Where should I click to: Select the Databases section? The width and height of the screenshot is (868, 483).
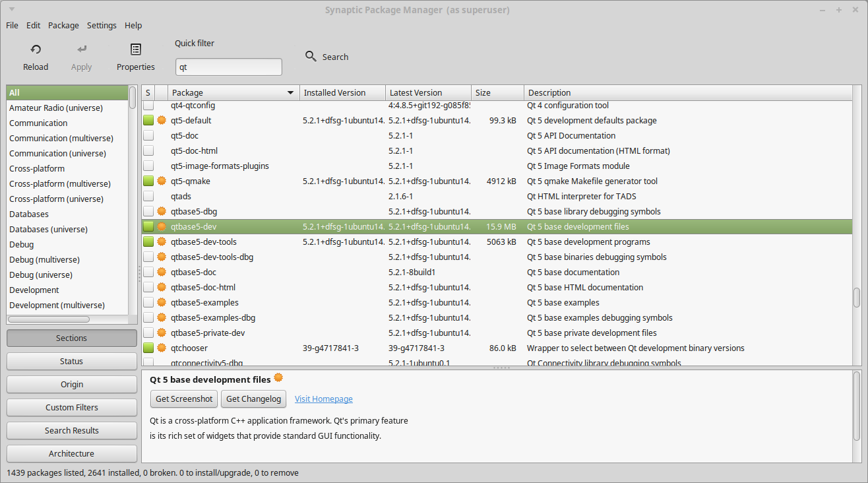[x=67, y=214]
